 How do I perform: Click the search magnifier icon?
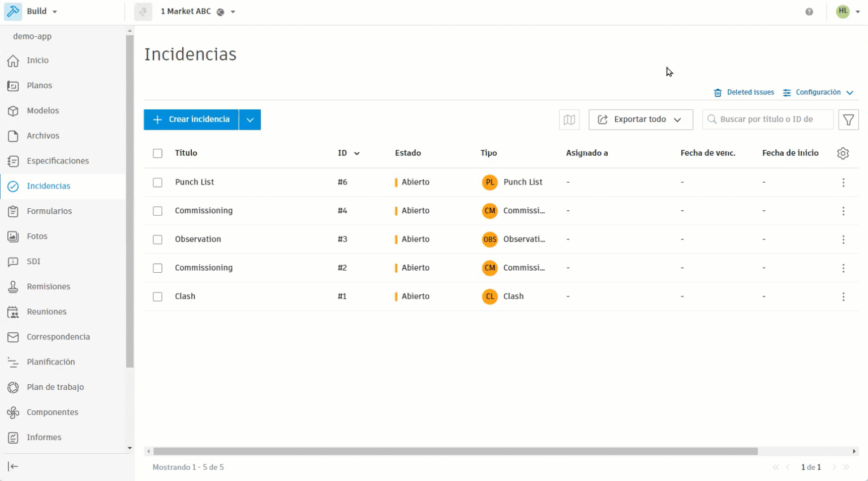click(x=712, y=119)
